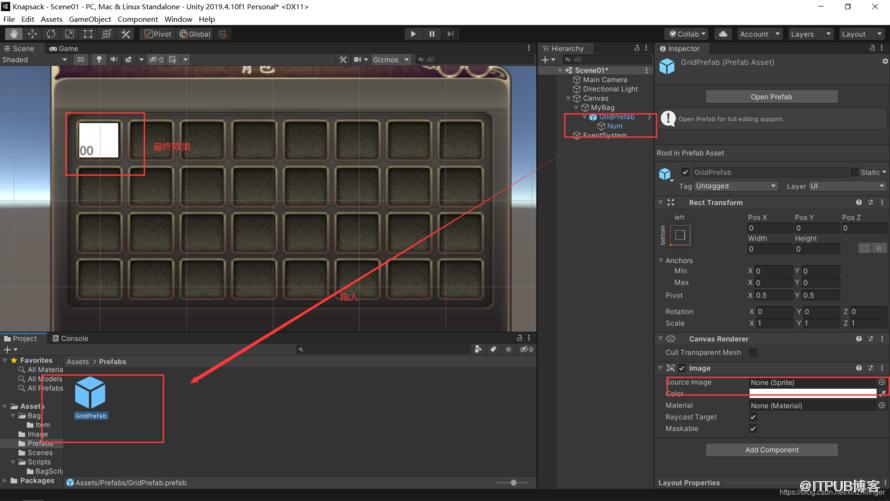
Task: Click the Image Color swatch
Action: 813,393
